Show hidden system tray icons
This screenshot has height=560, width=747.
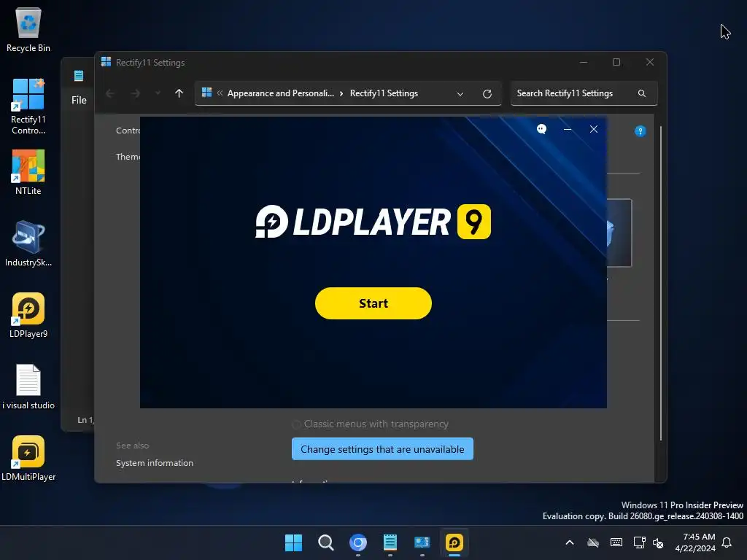569,542
